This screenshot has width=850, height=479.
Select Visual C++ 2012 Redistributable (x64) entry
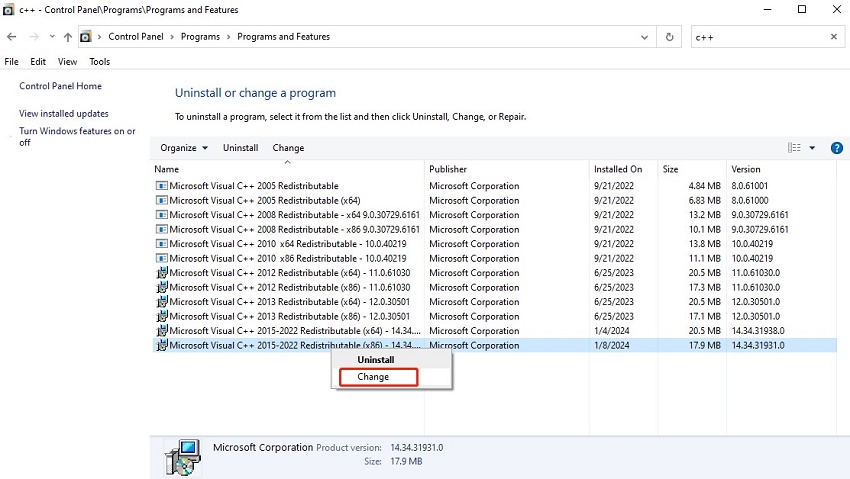pyautogui.click(x=289, y=273)
